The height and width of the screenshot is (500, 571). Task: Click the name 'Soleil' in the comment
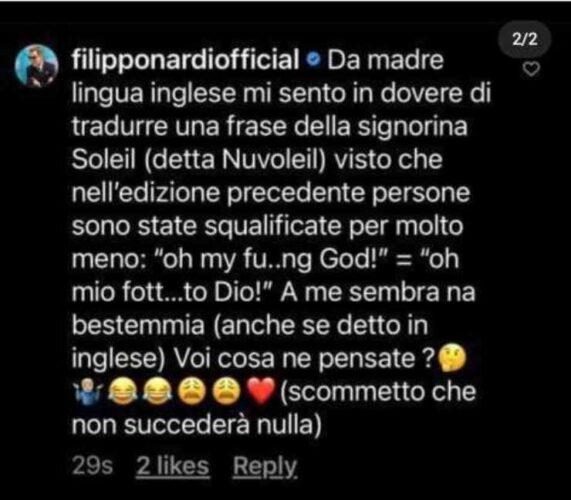coord(104,160)
